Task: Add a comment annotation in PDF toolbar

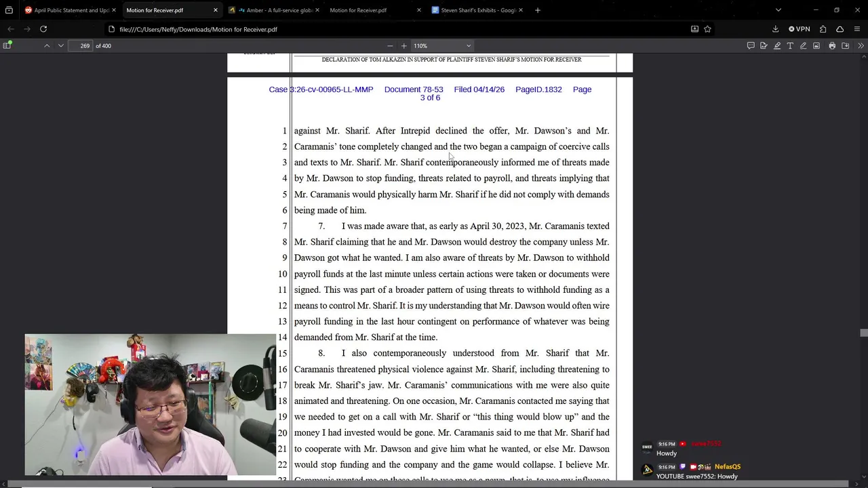Action: click(751, 45)
